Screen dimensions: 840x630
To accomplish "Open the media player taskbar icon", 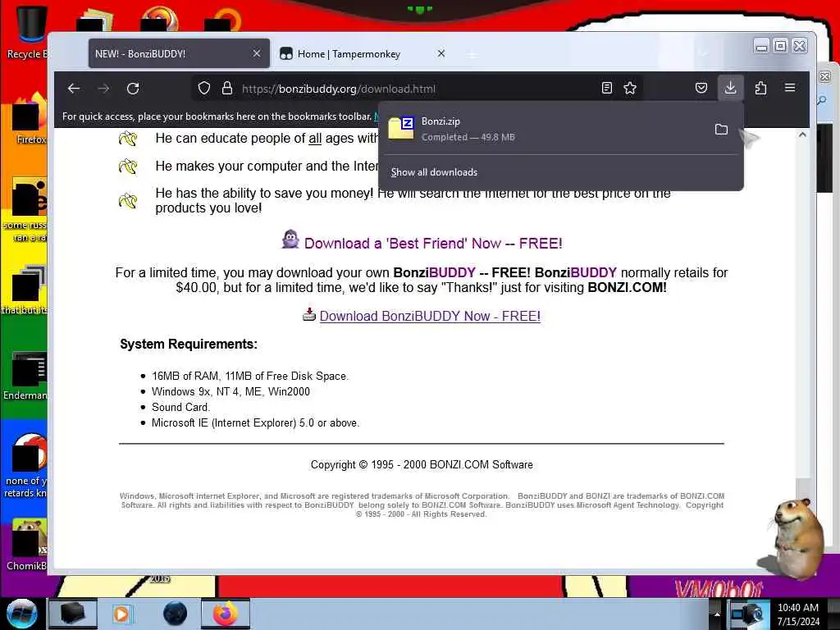I will click(121, 614).
